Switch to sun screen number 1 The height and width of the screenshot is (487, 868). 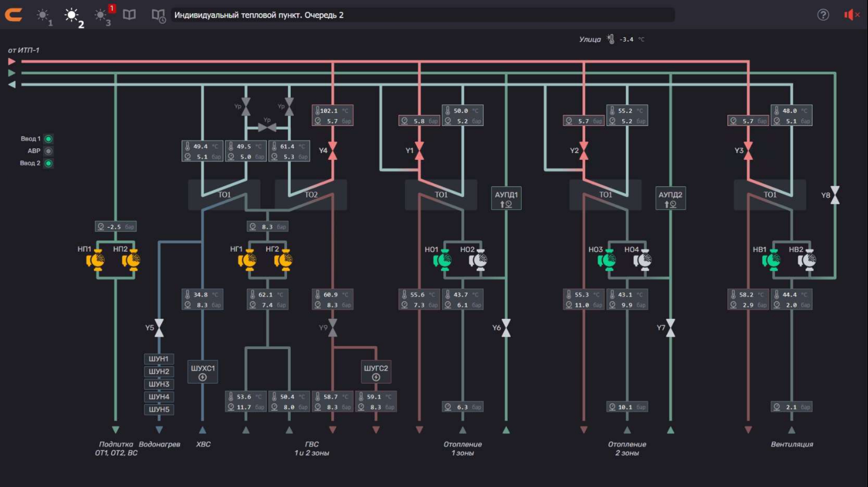[x=43, y=15]
